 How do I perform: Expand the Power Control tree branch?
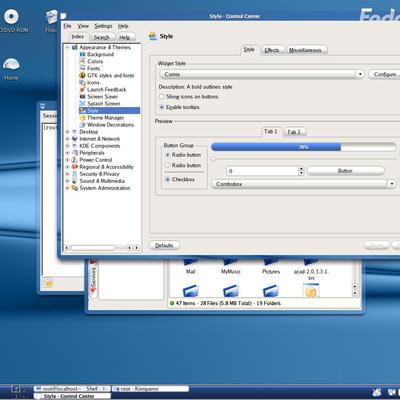(68, 160)
